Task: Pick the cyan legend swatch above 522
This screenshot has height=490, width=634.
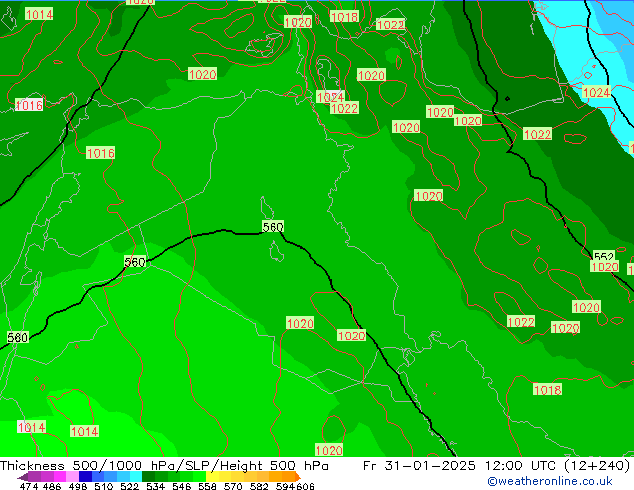Action: 136,477
